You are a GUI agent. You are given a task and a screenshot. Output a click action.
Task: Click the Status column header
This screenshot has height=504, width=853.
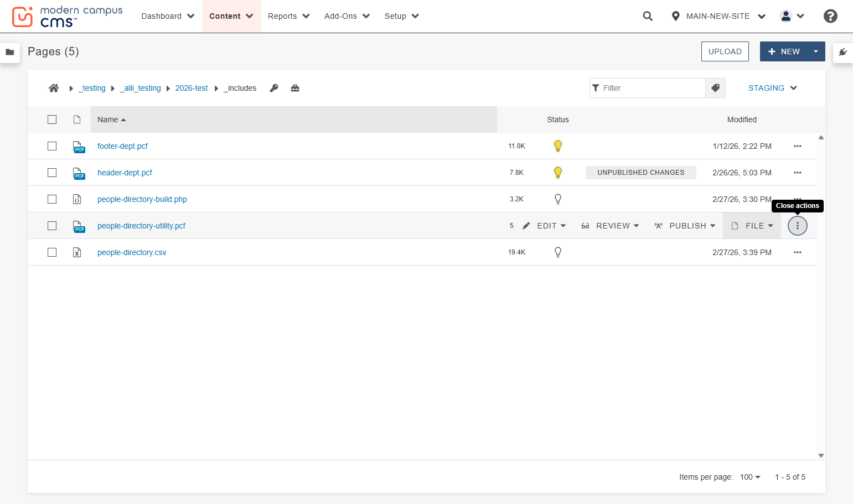(558, 119)
